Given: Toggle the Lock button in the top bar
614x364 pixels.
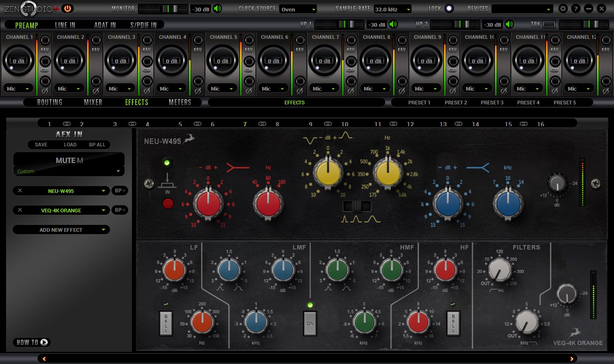Looking at the screenshot, I should pos(449,8).
